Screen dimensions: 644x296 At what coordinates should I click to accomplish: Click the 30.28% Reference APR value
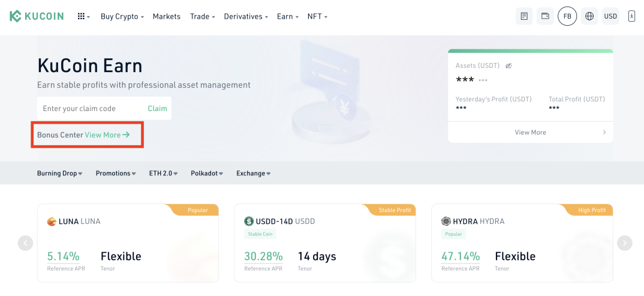(263, 256)
